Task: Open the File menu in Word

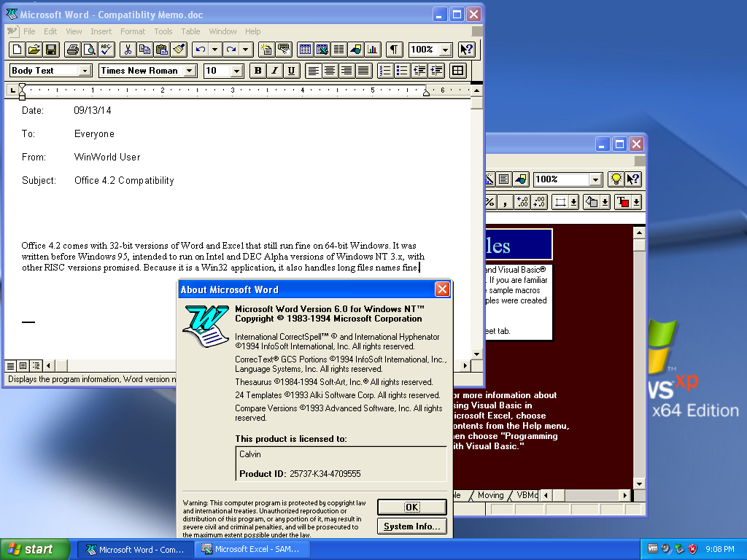Action: click(29, 31)
